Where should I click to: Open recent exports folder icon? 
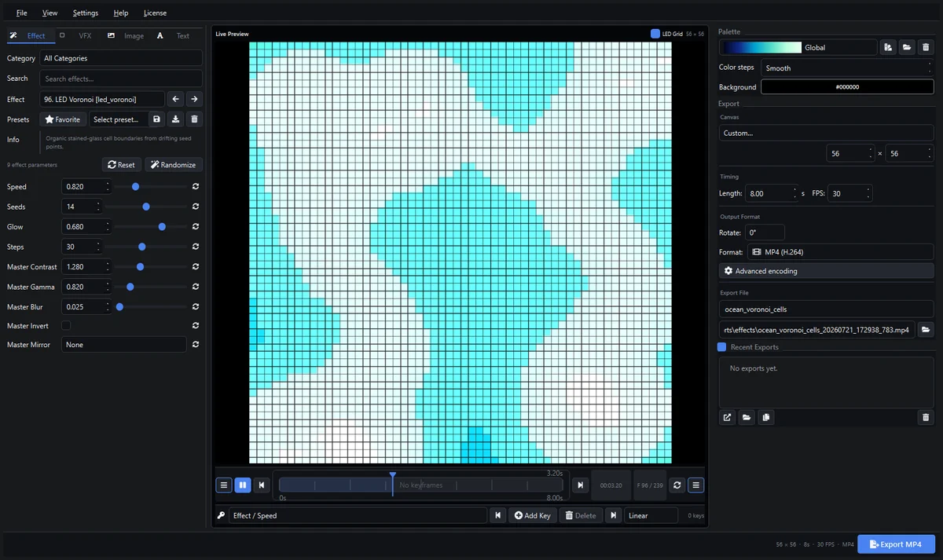click(747, 417)
